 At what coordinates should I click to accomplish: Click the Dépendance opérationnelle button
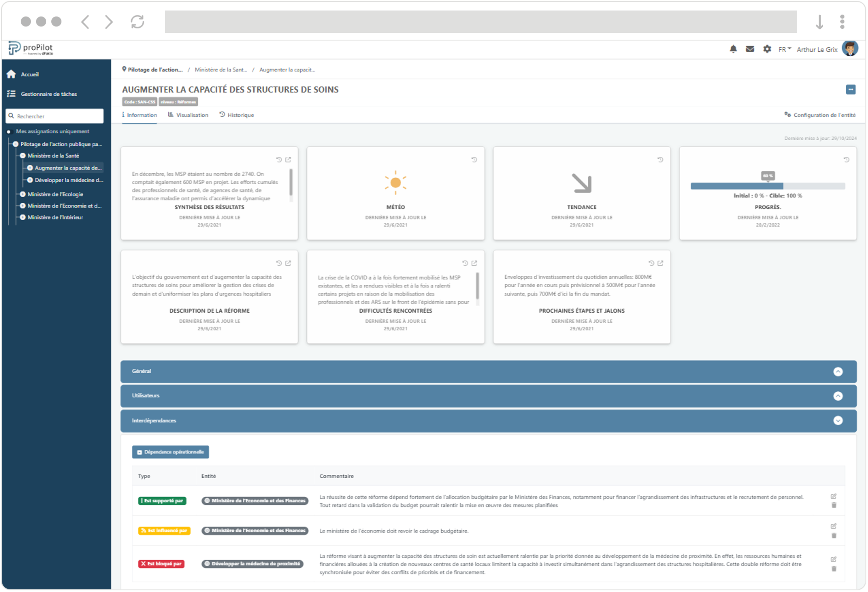[170, 452]
